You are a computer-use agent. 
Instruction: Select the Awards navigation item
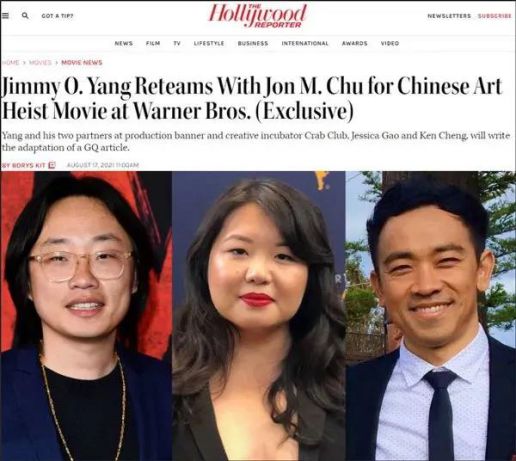(355, 43)
